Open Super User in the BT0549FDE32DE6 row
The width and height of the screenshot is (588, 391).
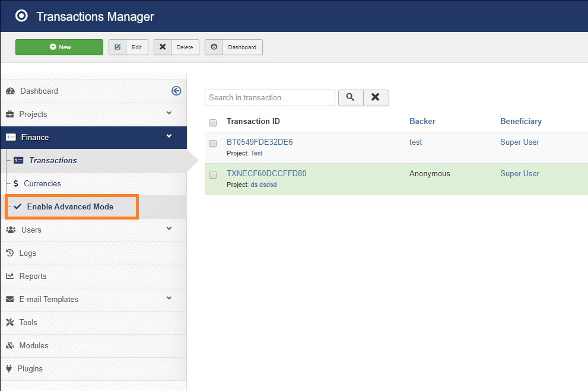coord(520,142)
